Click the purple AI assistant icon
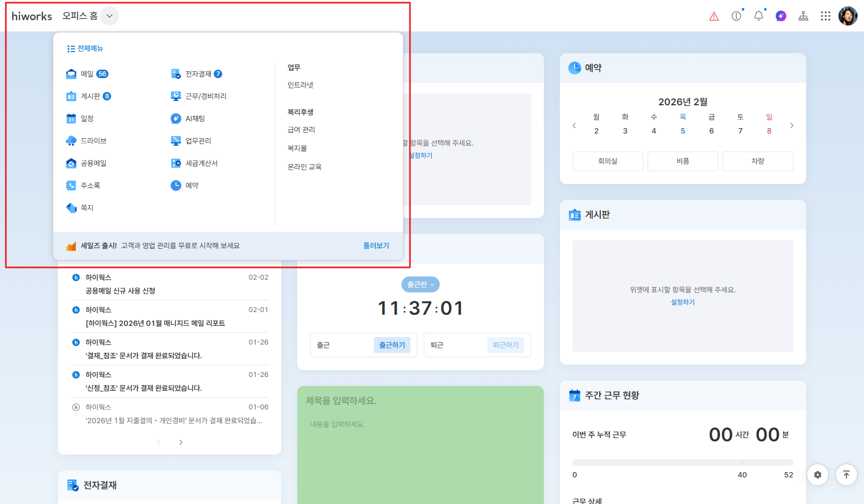 pos(781,16)
